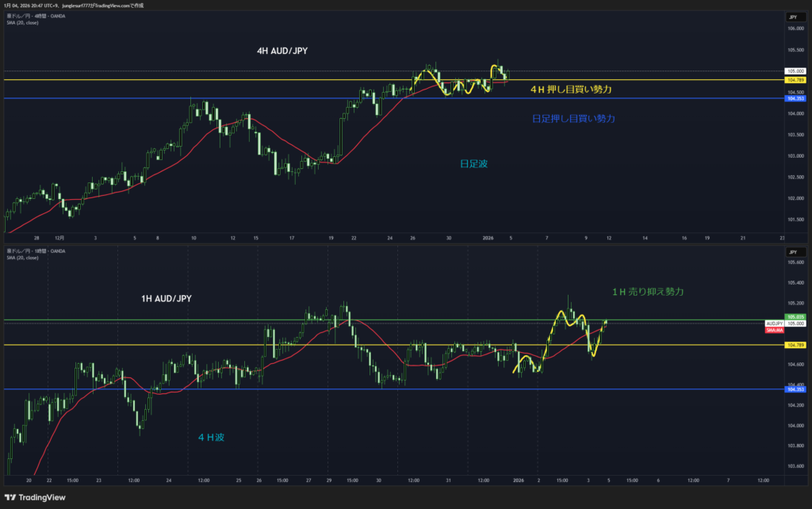812x509 pixels.
Task: Click the blue 104.353 price label on 4H chart
Action: 795,98
